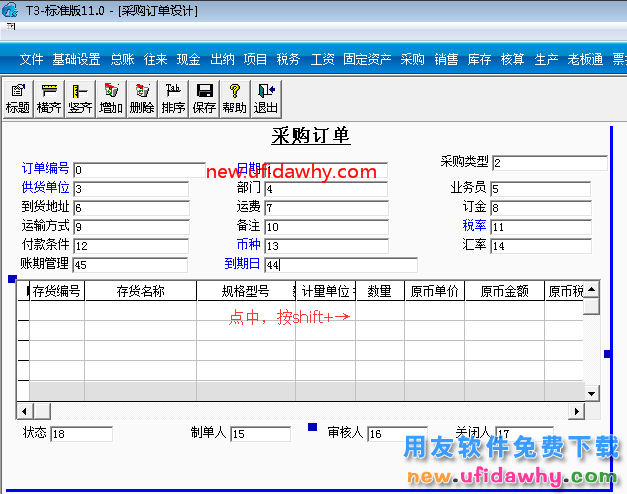Viewport: 627px width, 494px height.
Task: Select the 供货单位 input field
Action: tap(131, 189)
